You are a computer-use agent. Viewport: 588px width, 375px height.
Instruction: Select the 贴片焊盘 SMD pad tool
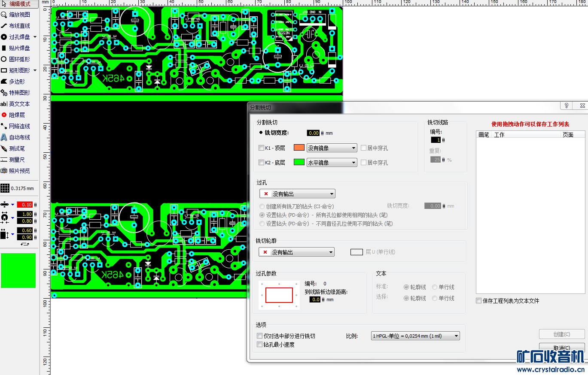pyautogui.click(x=16, y=48)
